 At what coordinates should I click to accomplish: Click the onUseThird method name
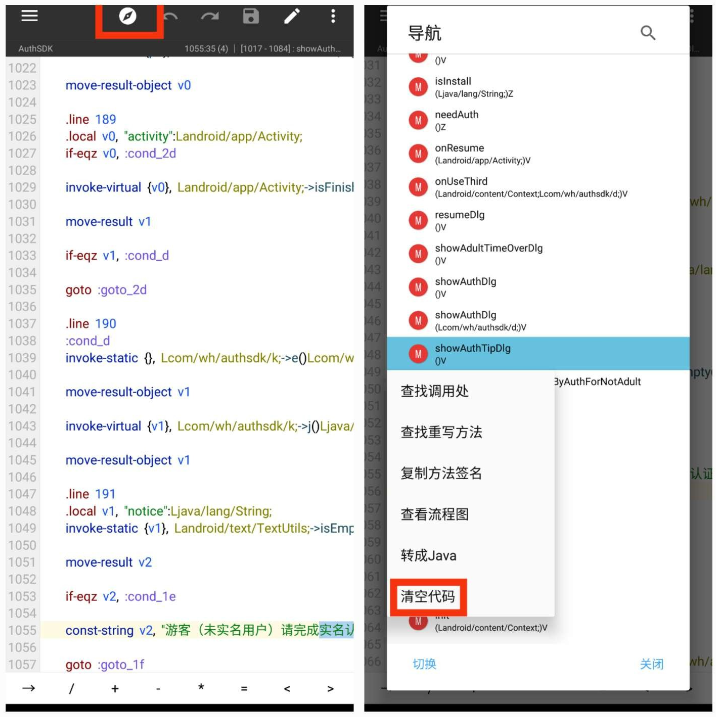point(461,181)
